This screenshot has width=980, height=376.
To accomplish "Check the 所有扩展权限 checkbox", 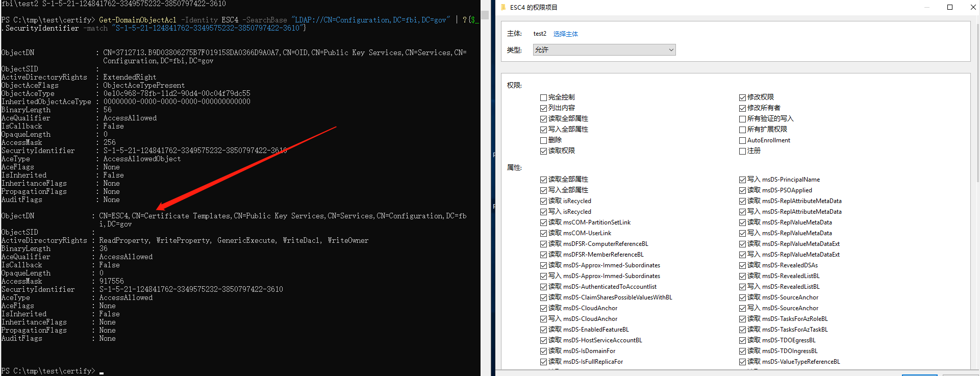I will [742, 130].
